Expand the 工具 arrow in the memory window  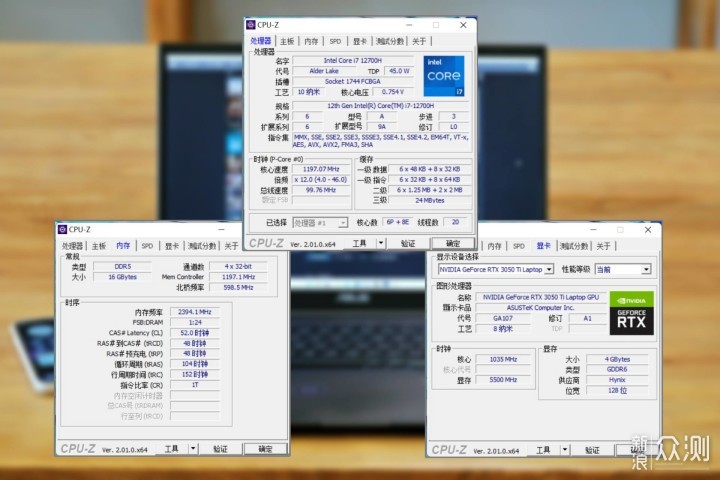pyautogui.click(x=193, y=448)
